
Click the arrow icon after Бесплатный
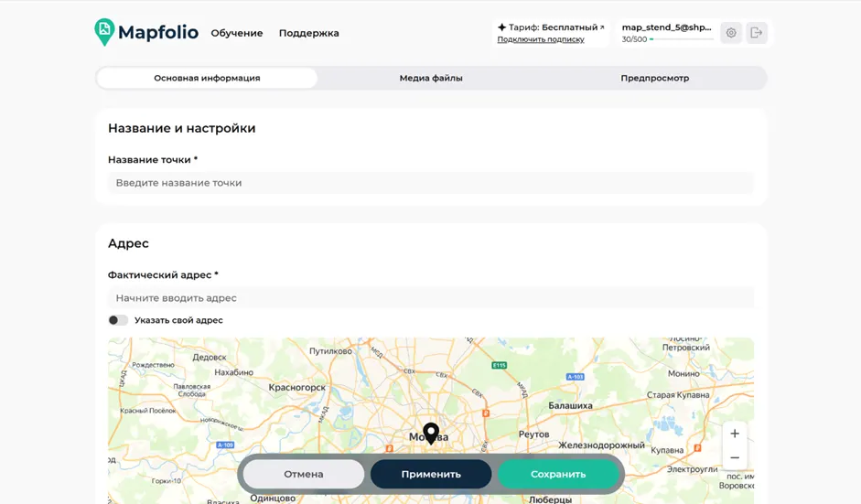[602, 27]
